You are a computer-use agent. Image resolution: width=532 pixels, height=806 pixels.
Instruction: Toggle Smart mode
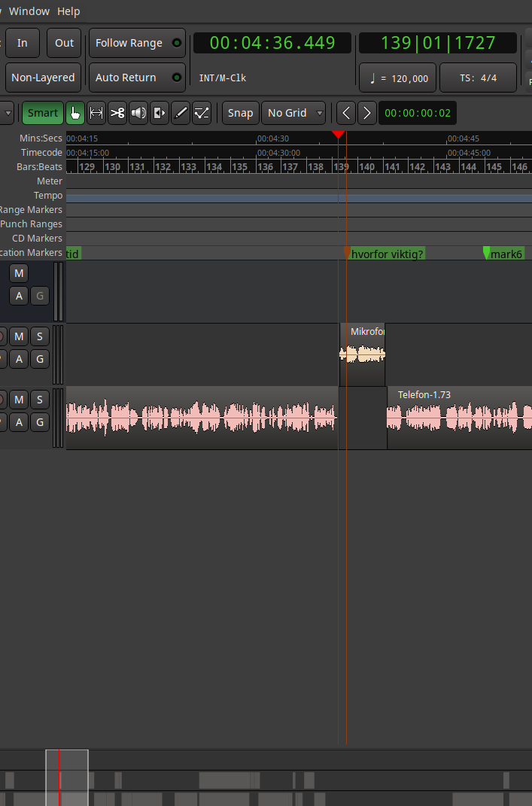tap(43, 113)
